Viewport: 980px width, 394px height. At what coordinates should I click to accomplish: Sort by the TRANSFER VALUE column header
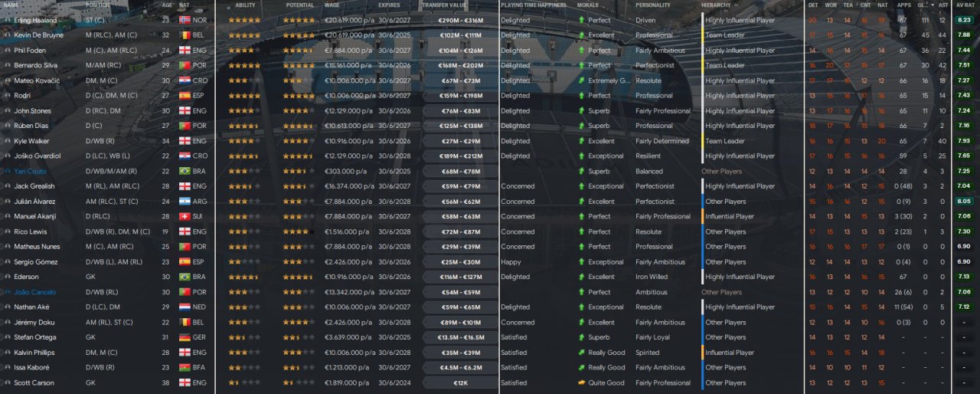pyautogui.click(x=443, y=5)
